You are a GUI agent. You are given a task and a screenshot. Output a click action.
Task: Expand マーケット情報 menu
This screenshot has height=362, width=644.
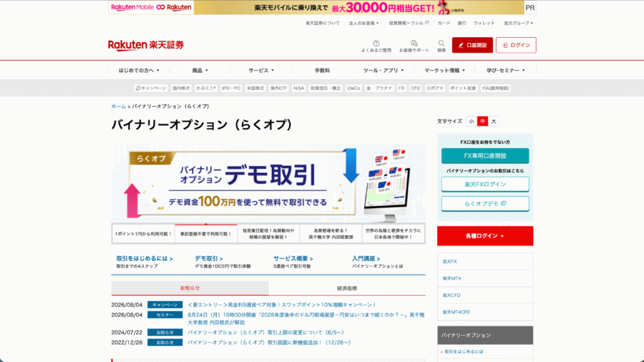(445, 70)
